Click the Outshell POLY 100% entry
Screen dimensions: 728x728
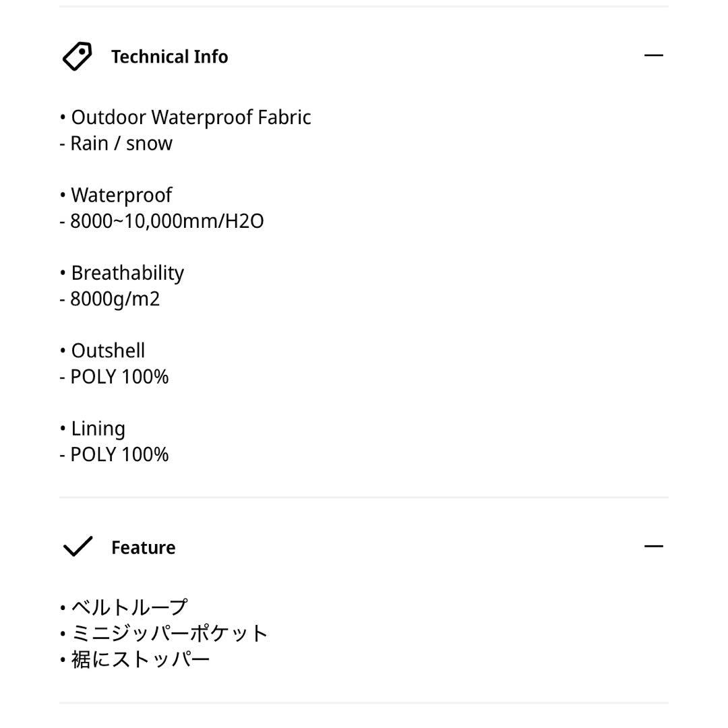click(115, 376)
